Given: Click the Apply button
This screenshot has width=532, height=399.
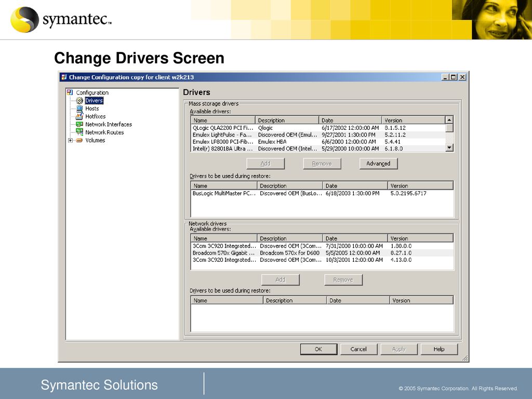Looking at the screenshot, I should [x=398, y=349].
